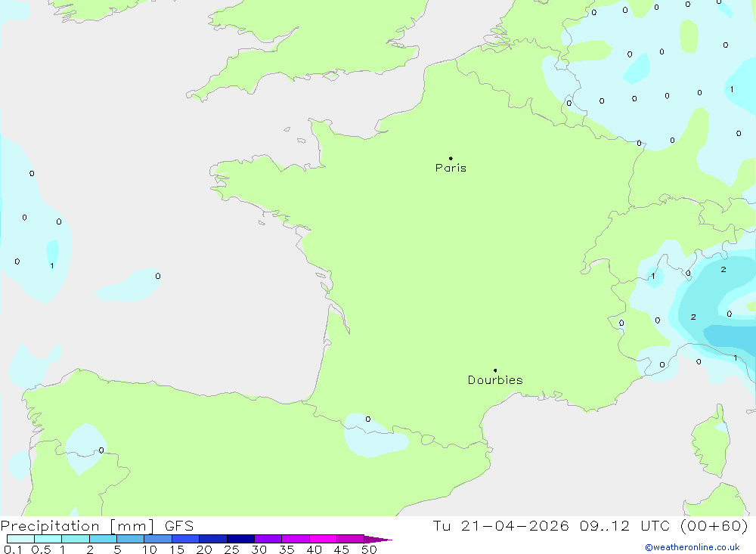Select the Paris location dot marker
This screenshot has width=756, height=554.
(x=451, y=158)
